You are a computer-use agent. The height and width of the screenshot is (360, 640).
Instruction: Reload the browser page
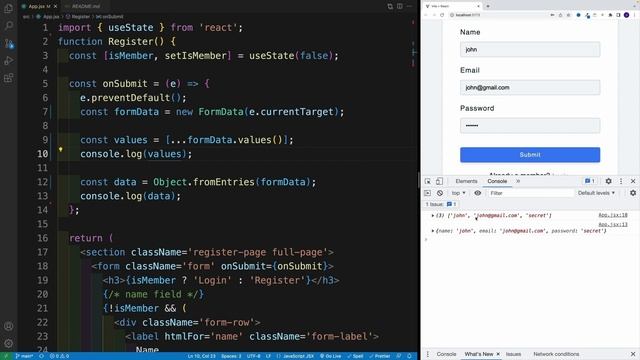pos(442,15)
